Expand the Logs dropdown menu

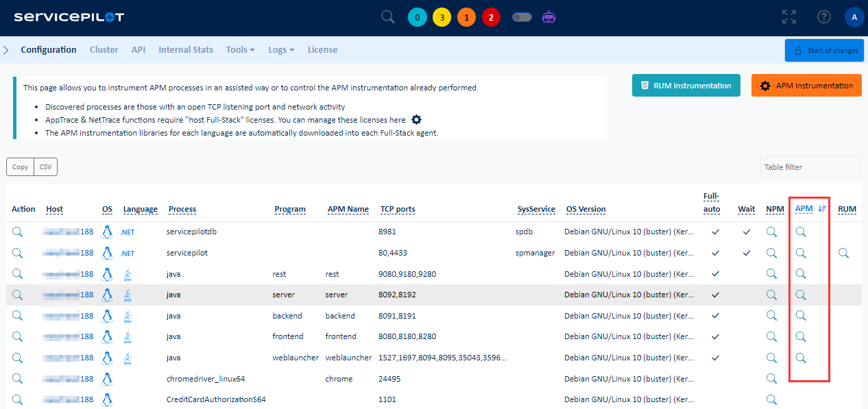(x=281, y=50)
